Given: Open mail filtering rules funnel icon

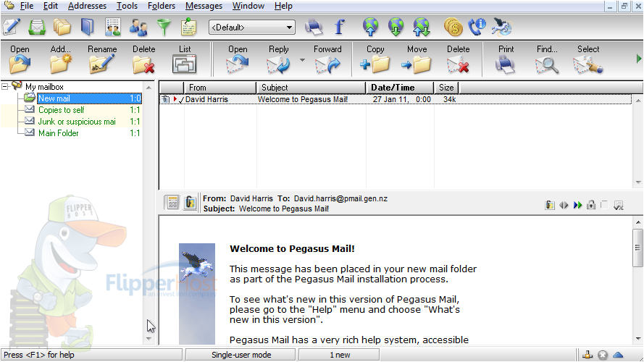Looking at the screenshot, I should 164,27.
